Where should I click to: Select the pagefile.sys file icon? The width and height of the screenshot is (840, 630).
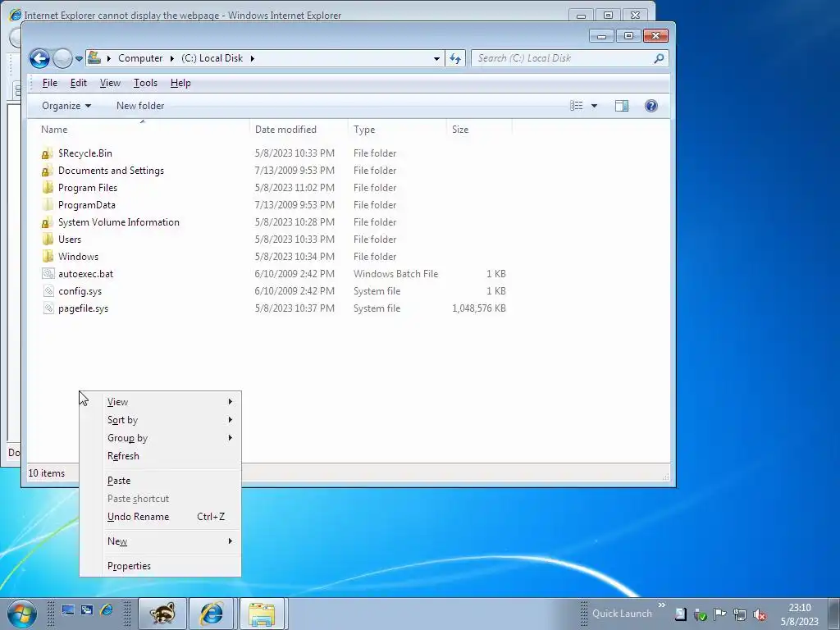pyautogui.click(x=48, y=308)
